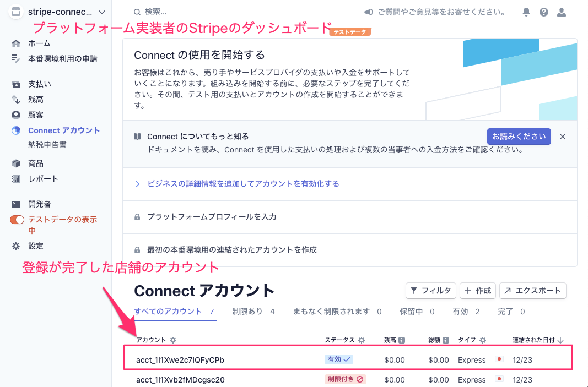
Task: Click the お読みください button
Action: point(519,136)
